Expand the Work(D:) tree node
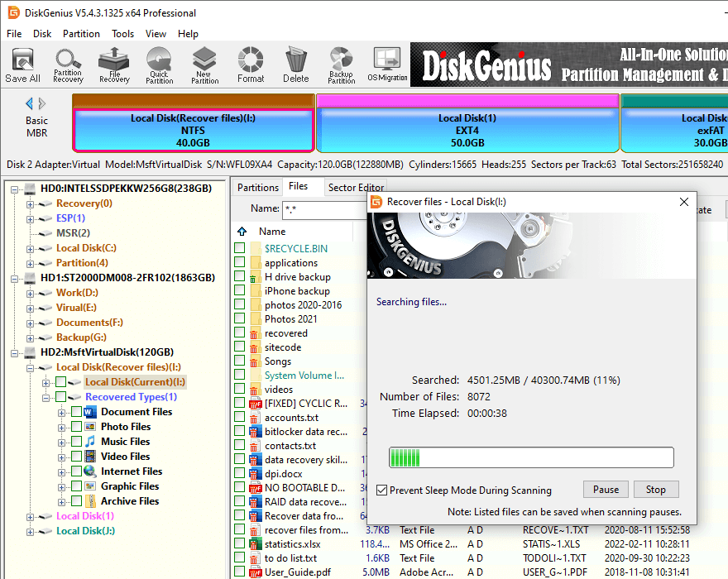Viewport: 728px width, 579px height. coord(31,293)
